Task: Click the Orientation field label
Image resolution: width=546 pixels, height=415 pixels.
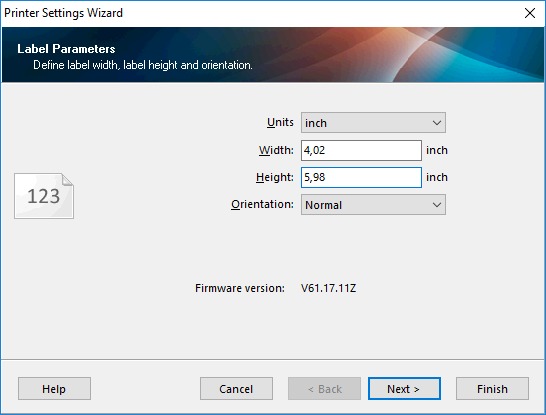Action: click(x=262, y=204)
